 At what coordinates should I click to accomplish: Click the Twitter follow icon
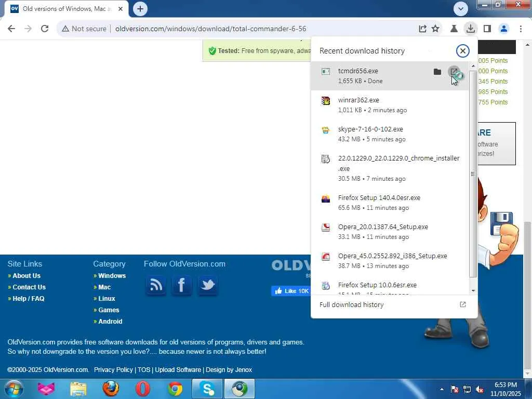tap(207, 285)
